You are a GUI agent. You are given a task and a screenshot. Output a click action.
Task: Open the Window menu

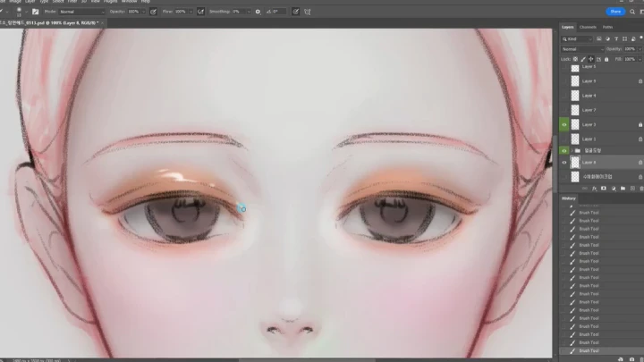(x=129, y=2)
